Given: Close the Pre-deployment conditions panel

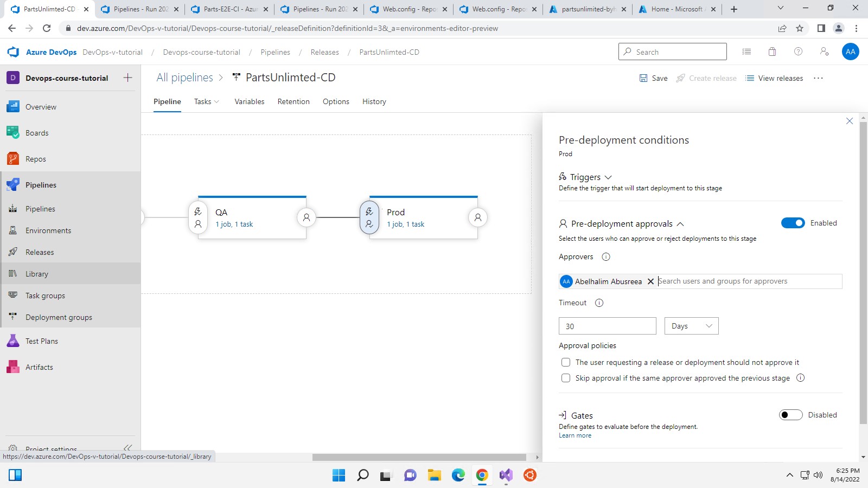Looking at the screenshot, I should tap(850, 121).
